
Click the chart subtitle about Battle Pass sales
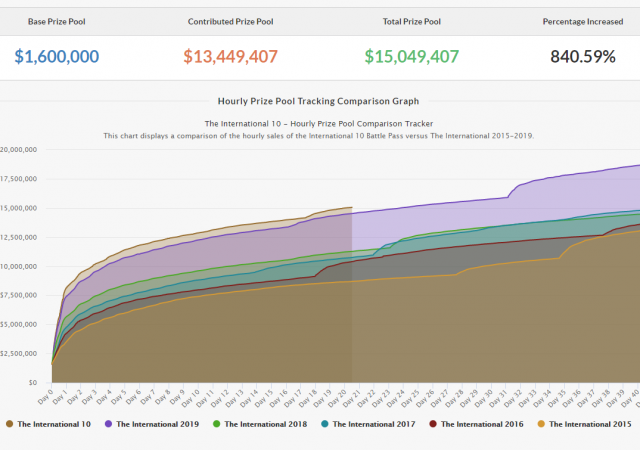click(x=319, y=135)
